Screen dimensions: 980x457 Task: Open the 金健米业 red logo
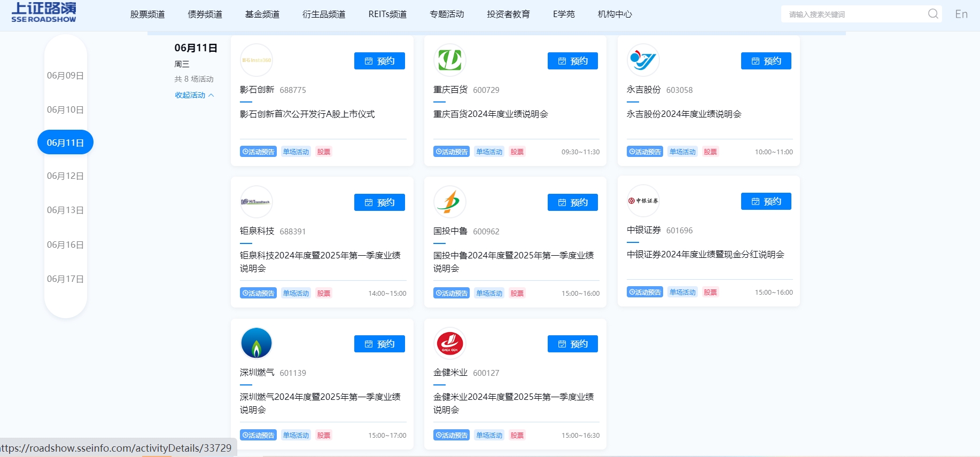tap(450, 343)
